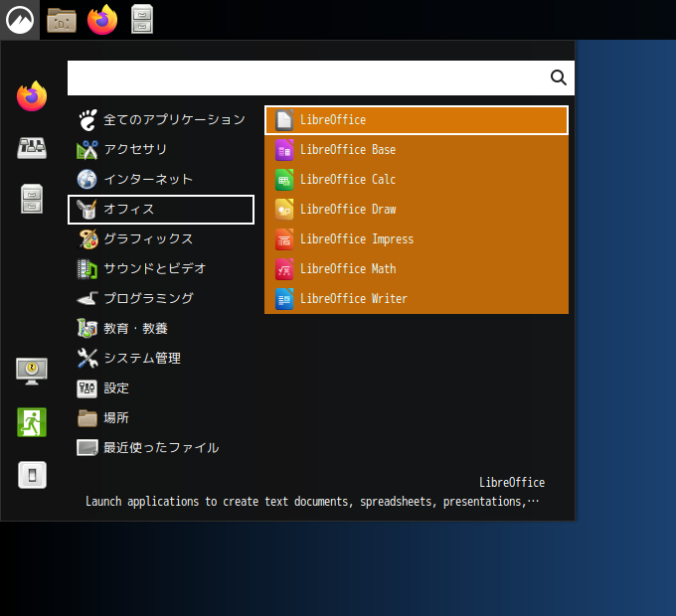Open 場所 places category

[161, 418]
